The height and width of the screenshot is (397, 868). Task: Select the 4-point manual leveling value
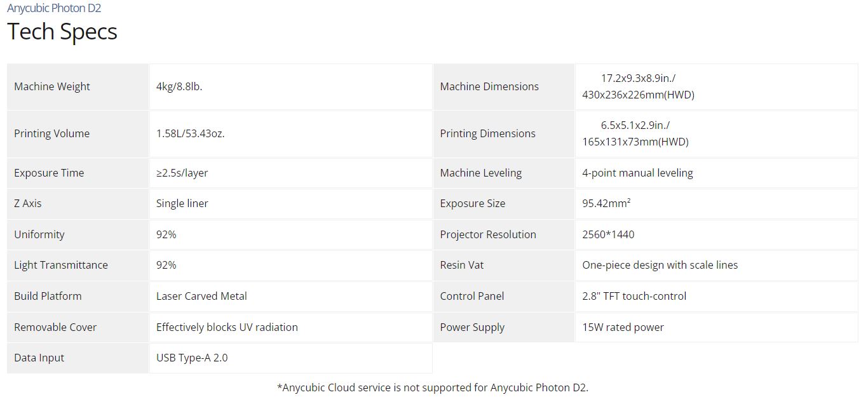(x=637, y=173)
